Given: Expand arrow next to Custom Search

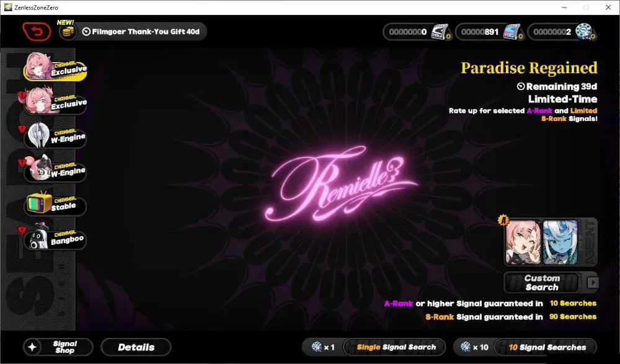Looking at the screenshot, I should [x=592, y=283].
